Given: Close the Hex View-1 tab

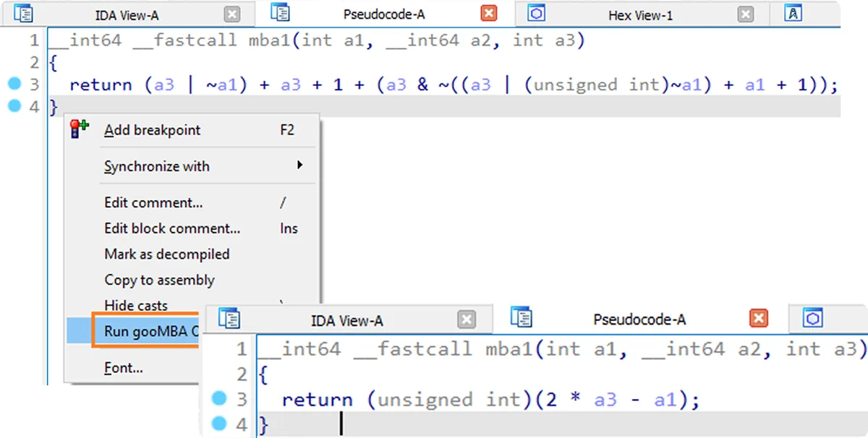Looking at the screenshot, I should click(x=745, y=14).
